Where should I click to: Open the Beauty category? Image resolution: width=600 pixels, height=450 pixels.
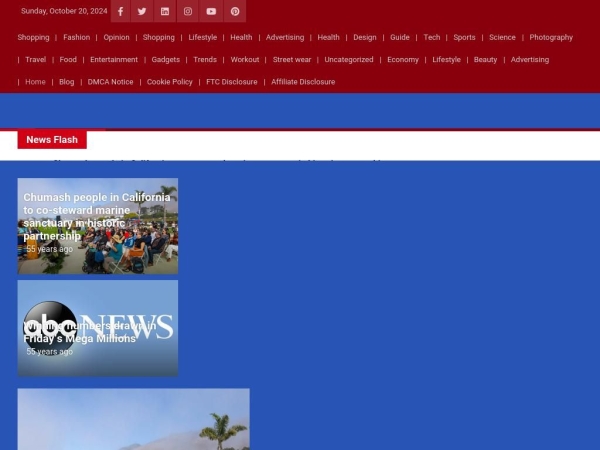point(486,60)
